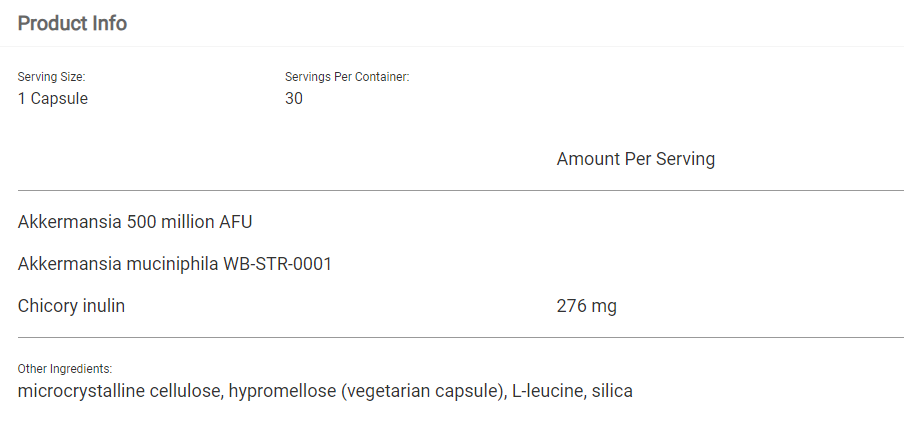The height and width of the screenshot is (422, 904).
Task: Click the Servings Per Container label
Action: point(347,77)
